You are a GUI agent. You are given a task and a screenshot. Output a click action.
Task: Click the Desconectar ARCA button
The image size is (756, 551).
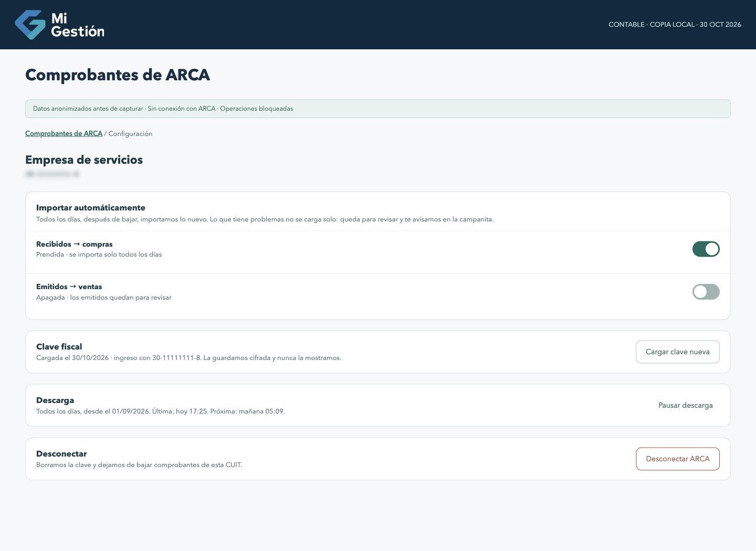click(x=677, y=459)
